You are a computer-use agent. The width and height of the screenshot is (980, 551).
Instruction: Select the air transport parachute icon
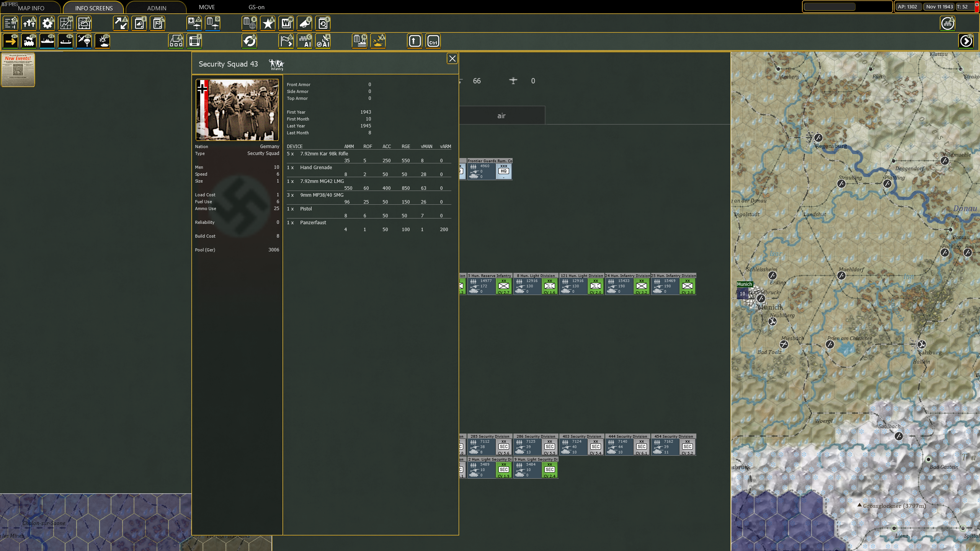[x=84, y=41]
